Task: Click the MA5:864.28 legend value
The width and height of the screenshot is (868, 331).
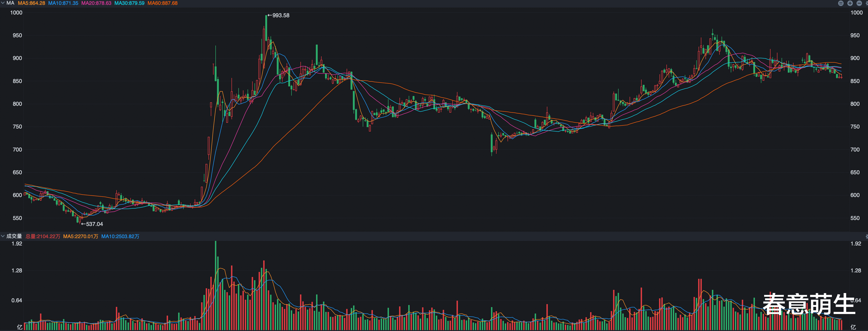Action: (31, 3)
